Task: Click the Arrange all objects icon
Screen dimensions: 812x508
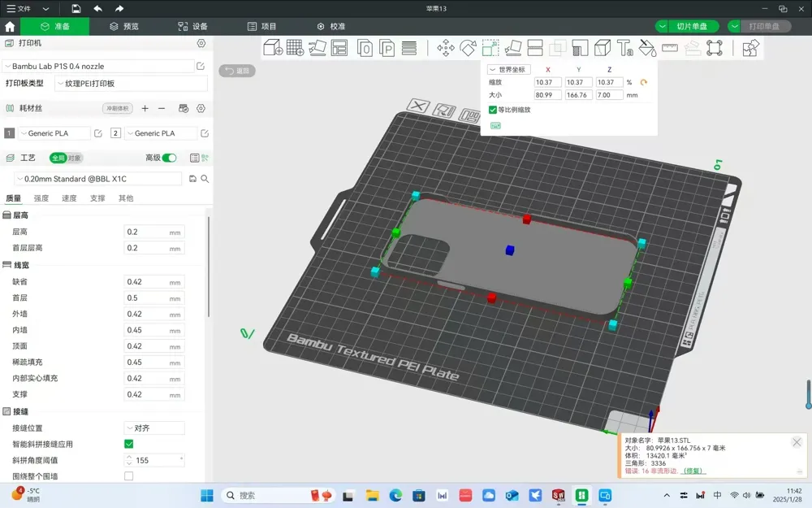Action: point(339,48)
